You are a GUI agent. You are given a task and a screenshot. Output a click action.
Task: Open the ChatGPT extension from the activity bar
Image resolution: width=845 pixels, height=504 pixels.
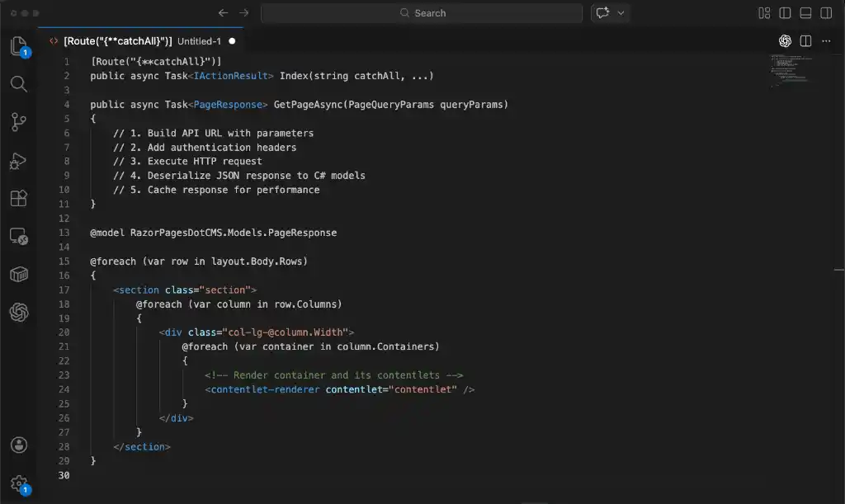(20, 313)
